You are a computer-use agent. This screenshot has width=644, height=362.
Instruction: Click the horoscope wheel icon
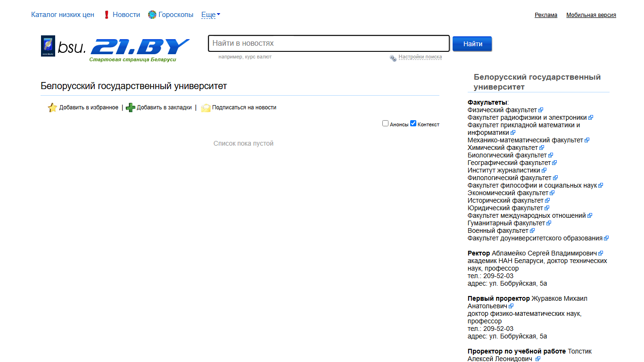152,15
